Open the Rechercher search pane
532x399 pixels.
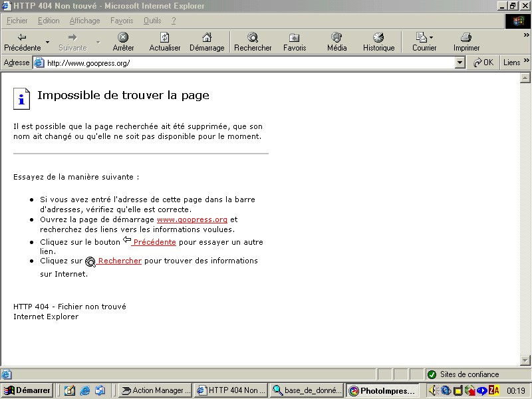pyautogui.click(x=253, y=42)
